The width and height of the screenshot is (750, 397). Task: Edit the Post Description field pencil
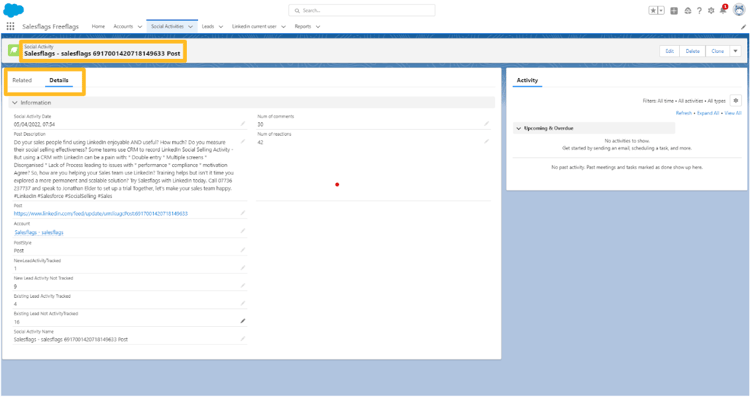[x=243, y=141]
